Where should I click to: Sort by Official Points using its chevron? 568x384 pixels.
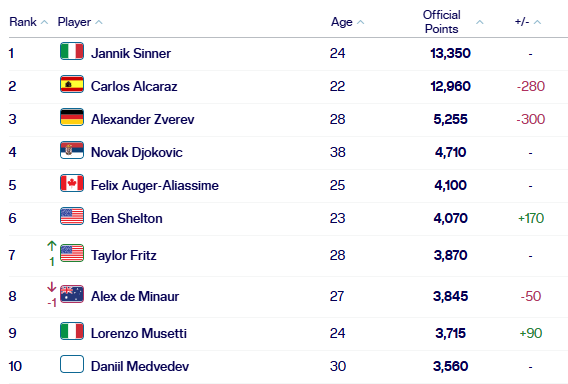pyautogui.click(x=480, y=22)
